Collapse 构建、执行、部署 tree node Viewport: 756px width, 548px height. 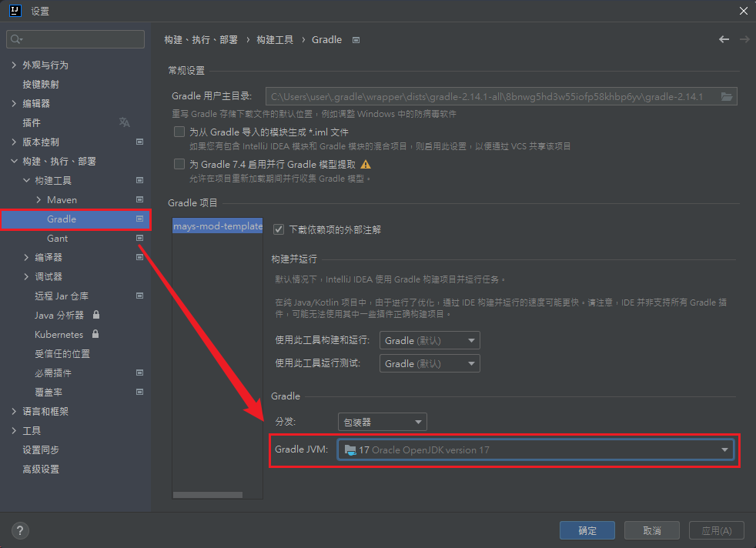14,161
